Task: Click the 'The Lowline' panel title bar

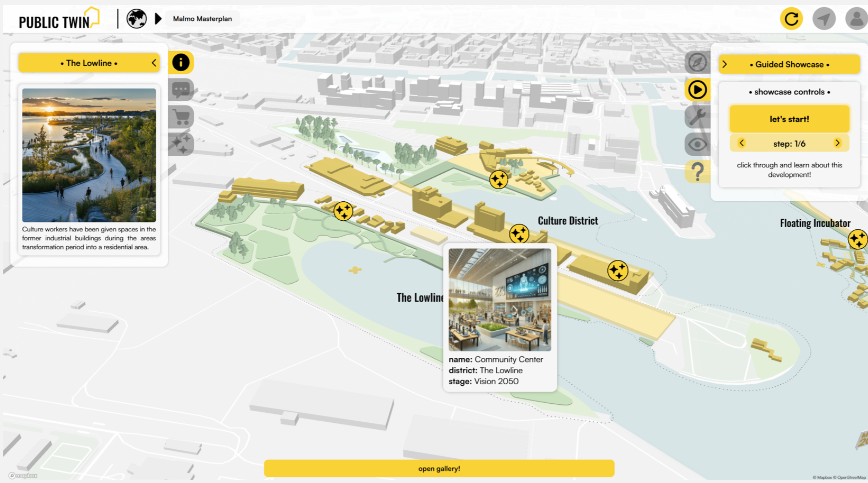Action: tap(89, 63)
